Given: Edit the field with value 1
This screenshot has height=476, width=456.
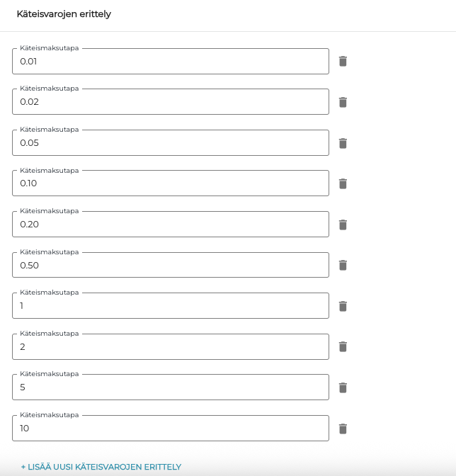Looking at the screenshot, I should pyautogui.click(x=170, y=306).
